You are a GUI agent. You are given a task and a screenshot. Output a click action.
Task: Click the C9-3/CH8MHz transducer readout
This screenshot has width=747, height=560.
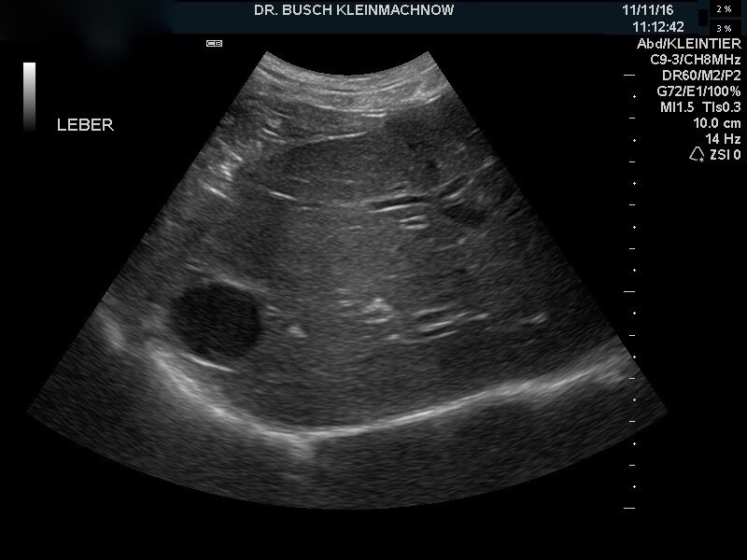[696, 59]
